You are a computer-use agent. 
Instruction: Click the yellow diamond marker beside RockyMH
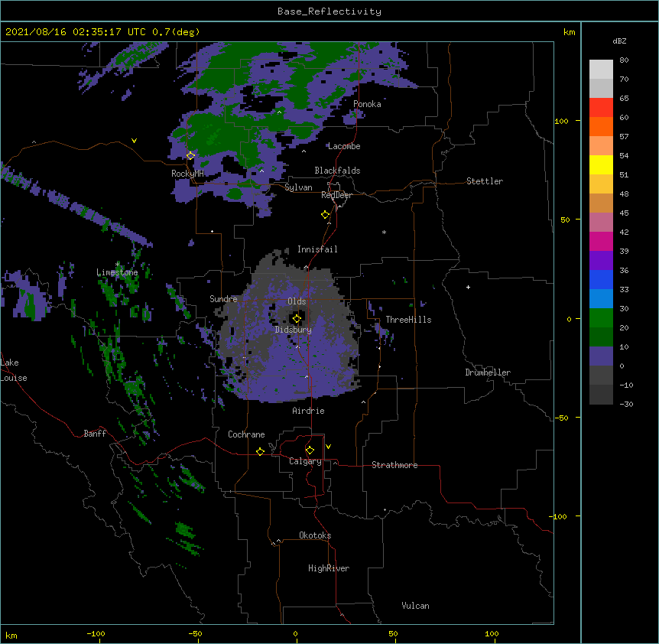[190, 156]
